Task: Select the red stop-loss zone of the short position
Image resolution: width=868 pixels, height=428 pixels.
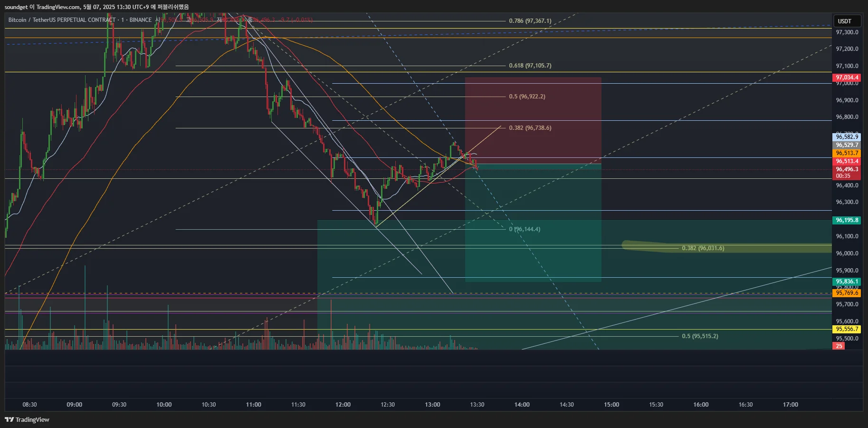Action: (533, 121)
